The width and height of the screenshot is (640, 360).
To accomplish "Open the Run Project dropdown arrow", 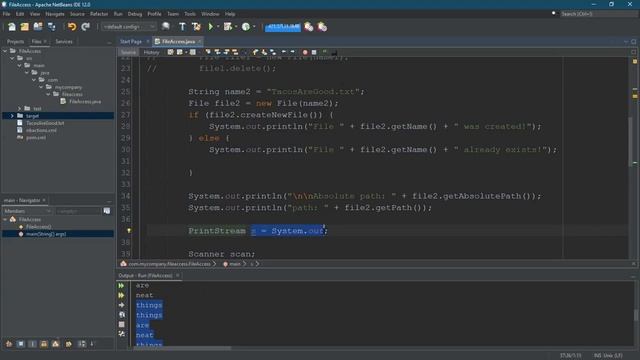I will point(218,27).
